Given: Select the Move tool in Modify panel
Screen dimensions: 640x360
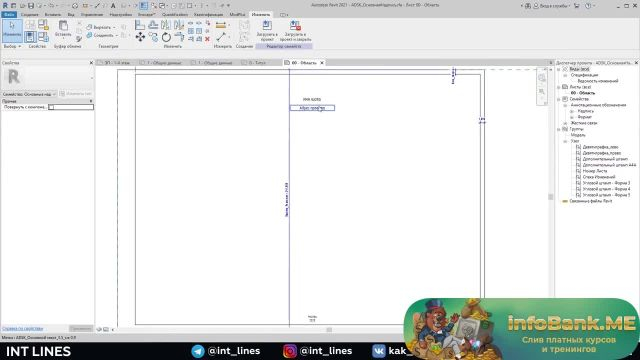Looking at the screenshot, I should pos(140,38).
